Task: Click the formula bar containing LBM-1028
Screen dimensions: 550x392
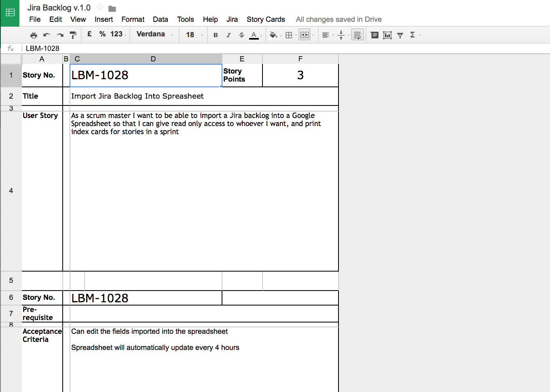Action: click(285, 48)
